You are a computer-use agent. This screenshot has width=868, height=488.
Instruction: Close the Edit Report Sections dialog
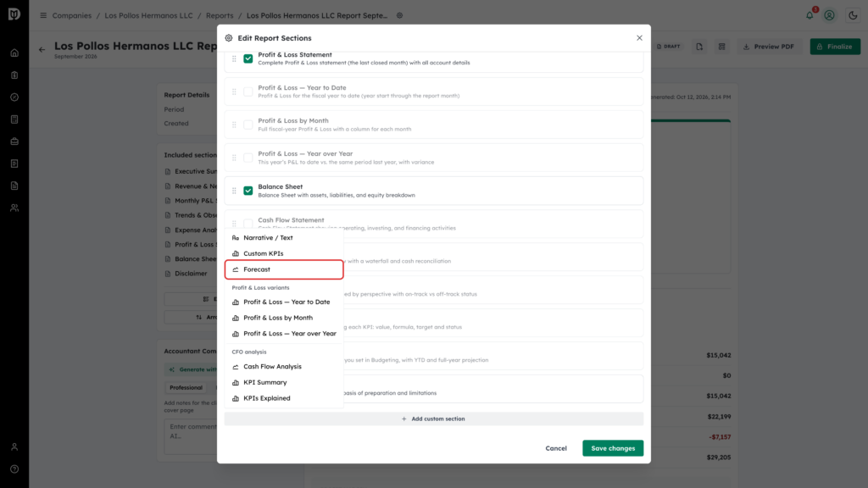tap(639, 37)
